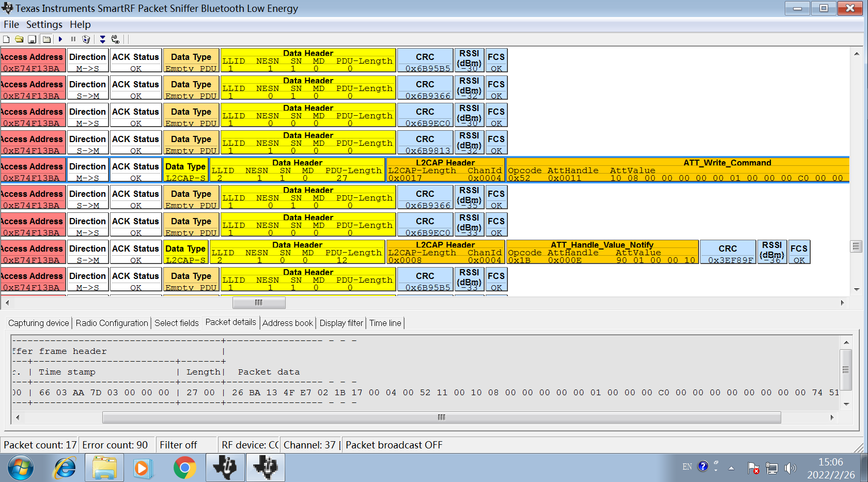This screenshot has width=868, height=482.
Task: Select the Packet details tab
Action: tap(231, 322)
